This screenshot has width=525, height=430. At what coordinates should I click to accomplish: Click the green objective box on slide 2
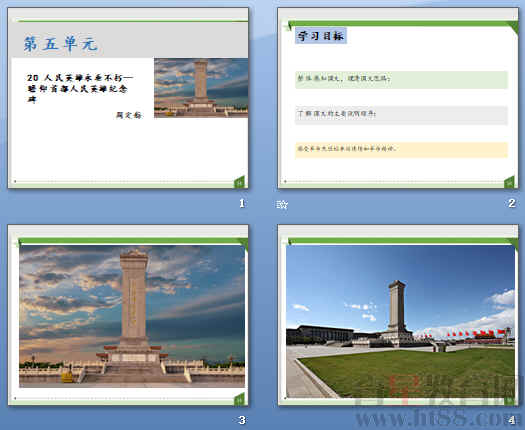click(x=401, y=80)
